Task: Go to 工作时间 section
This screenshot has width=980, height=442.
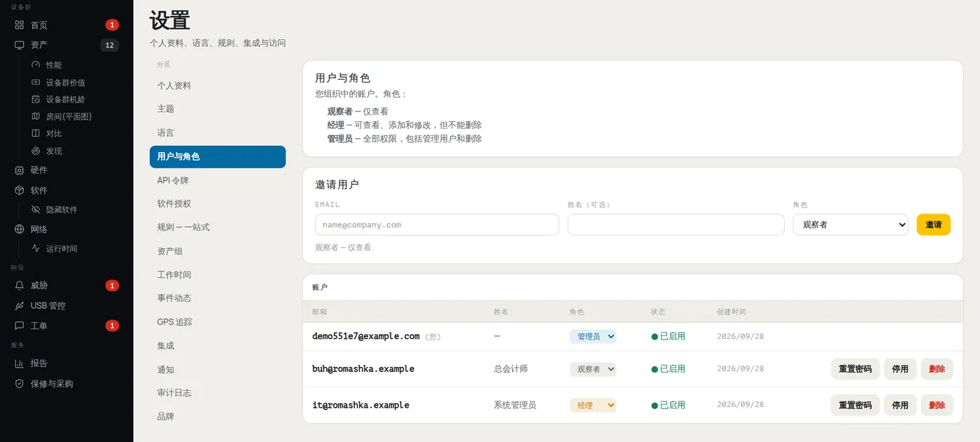Action: [218, 275]
